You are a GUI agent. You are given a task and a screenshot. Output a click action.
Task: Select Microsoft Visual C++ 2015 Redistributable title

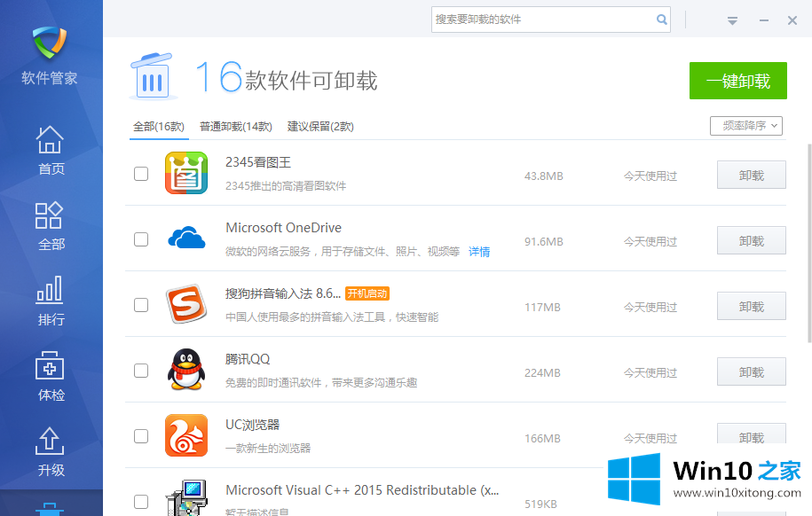click(362, 490)
